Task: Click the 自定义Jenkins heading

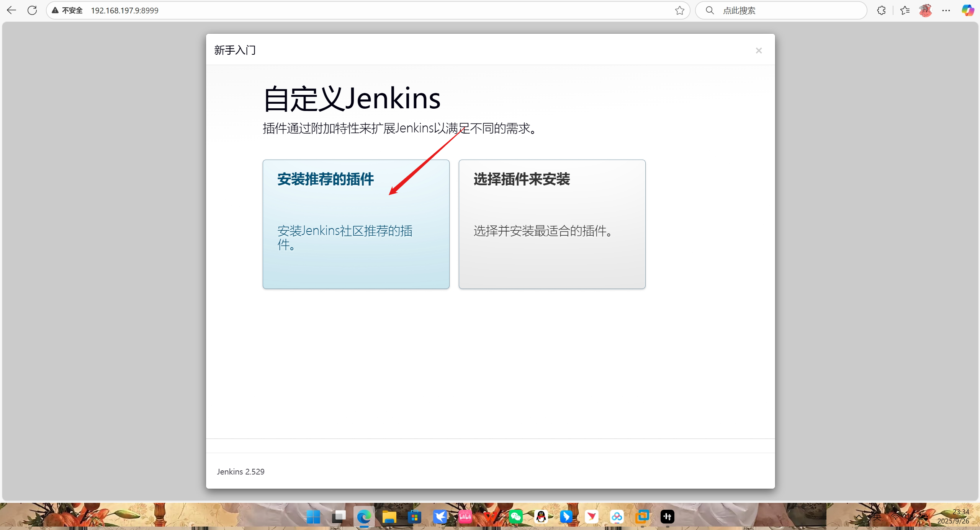Action: coord(352,99)
